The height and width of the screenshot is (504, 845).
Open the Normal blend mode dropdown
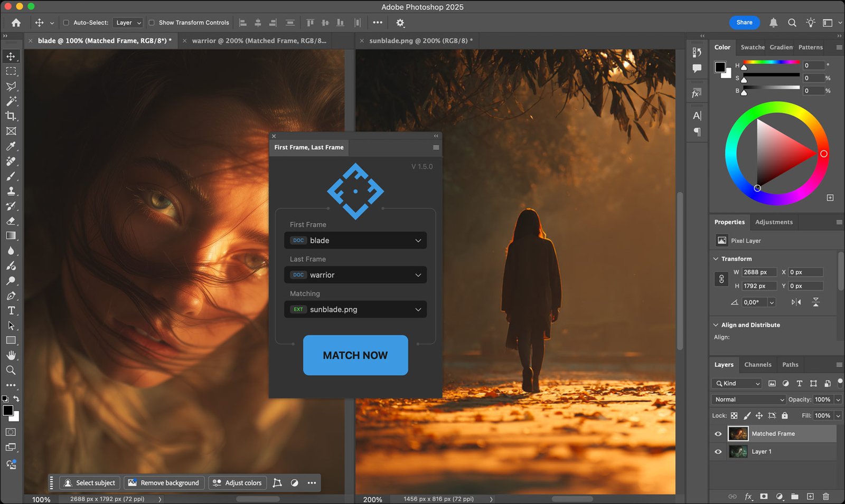748,400
